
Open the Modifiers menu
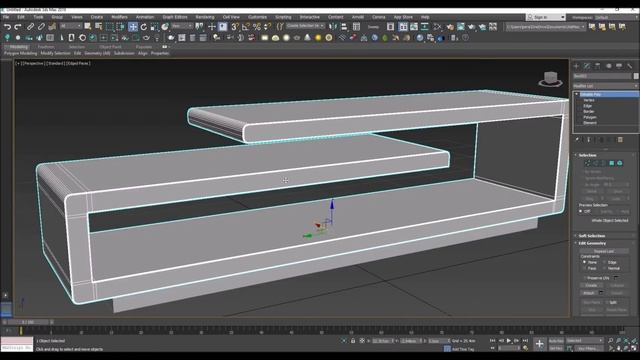click(120, 17)
